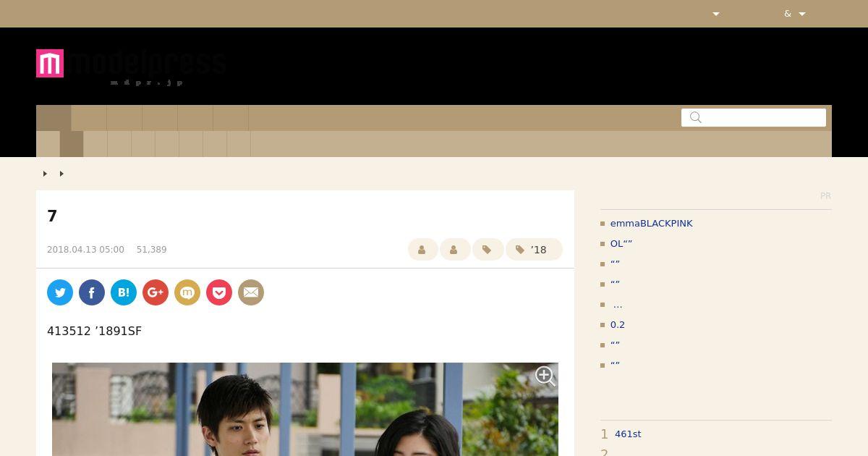Open the modelpress logo home link
Viewport: 868px width, 456px height.
click(131, 67)
